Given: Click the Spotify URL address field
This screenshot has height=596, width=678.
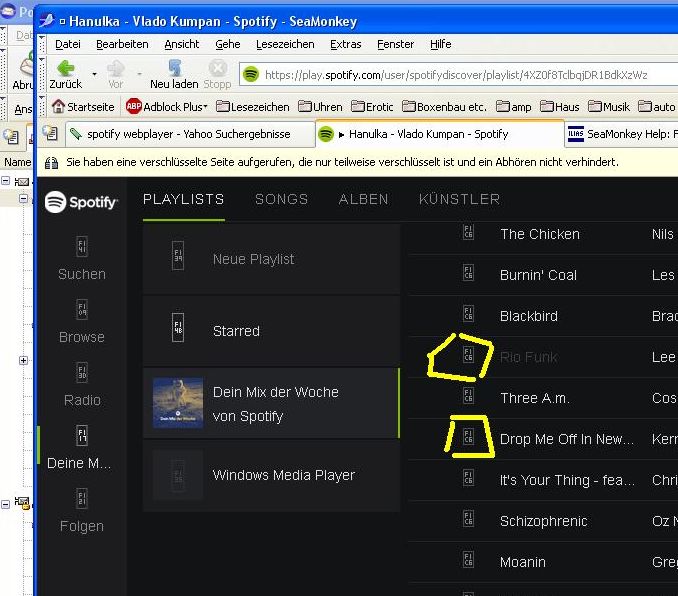Looking at the screenshot, I should tap(457, 75).
